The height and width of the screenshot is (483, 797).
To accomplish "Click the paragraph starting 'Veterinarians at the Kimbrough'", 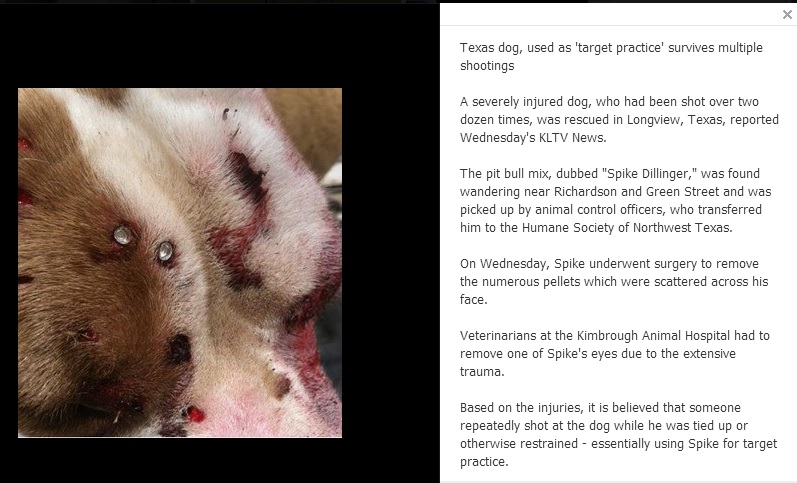I will point(615,353).
